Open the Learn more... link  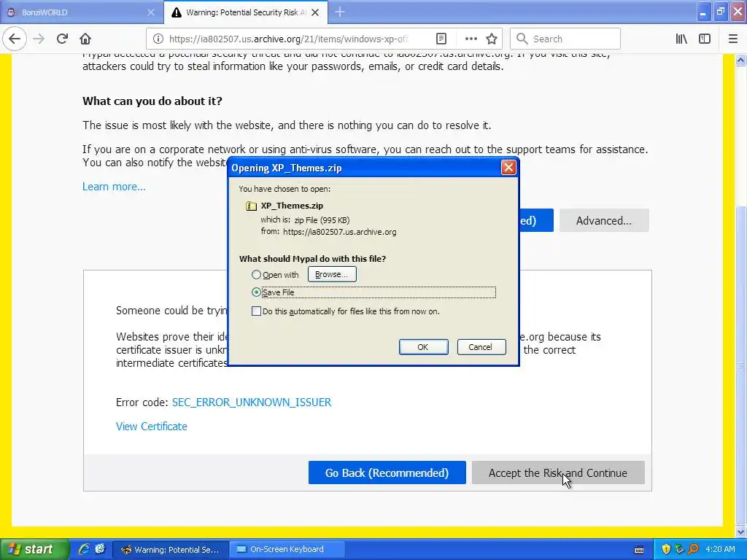pos(114,187)
